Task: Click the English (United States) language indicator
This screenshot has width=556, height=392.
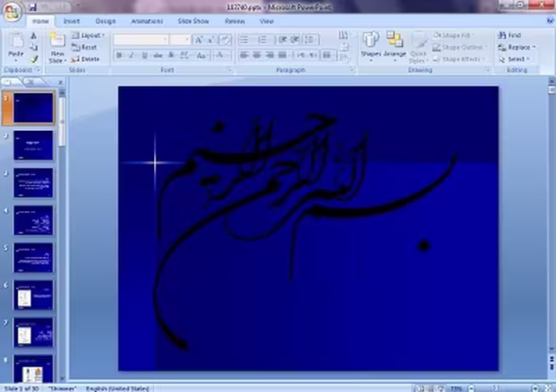Action: click(118, 389)
